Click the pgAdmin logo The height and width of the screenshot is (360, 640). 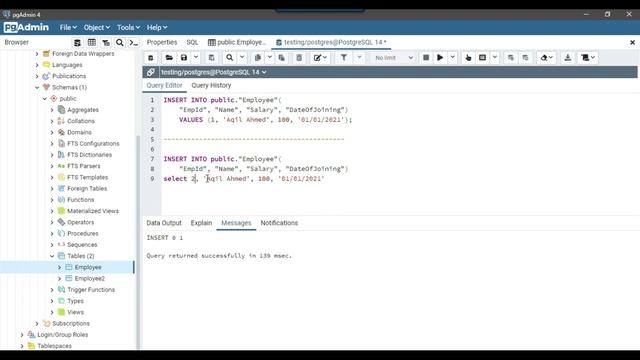click(x=26, y=27)
